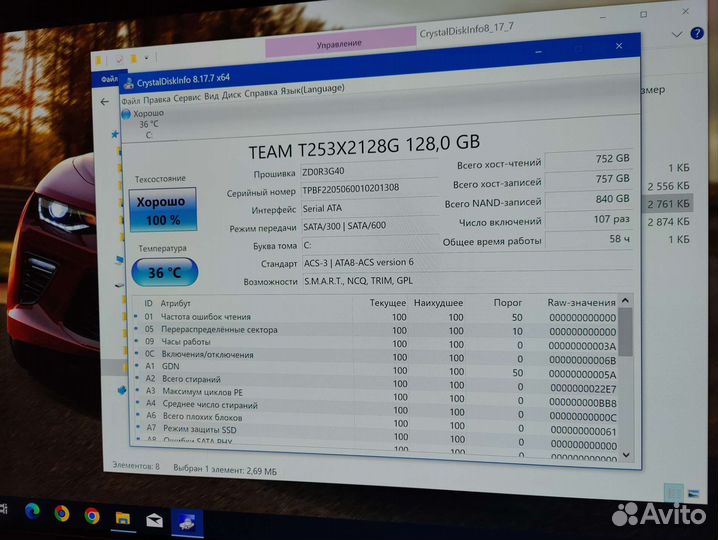Open the Сервис menu
Screen dimensions: 718x540
coord(187,98)
